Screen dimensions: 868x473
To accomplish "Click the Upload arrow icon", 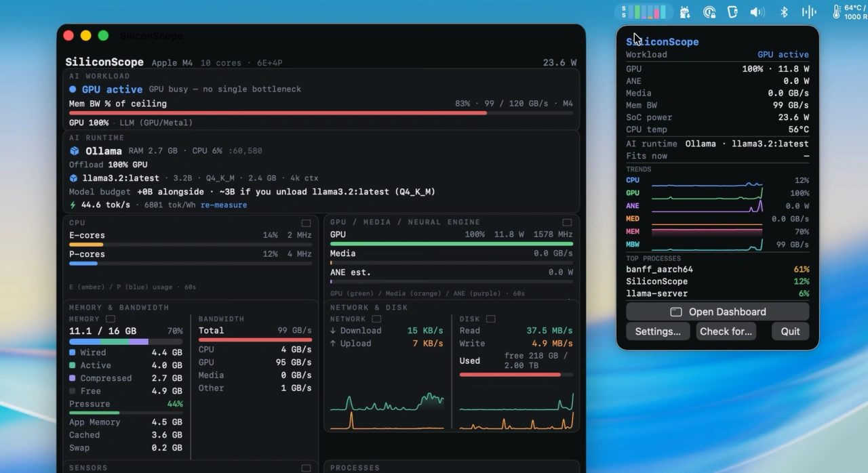I will (333, 344).
